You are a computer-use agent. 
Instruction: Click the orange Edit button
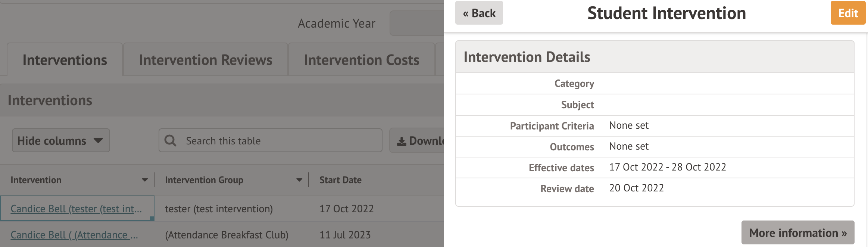[x=847, y=13]
